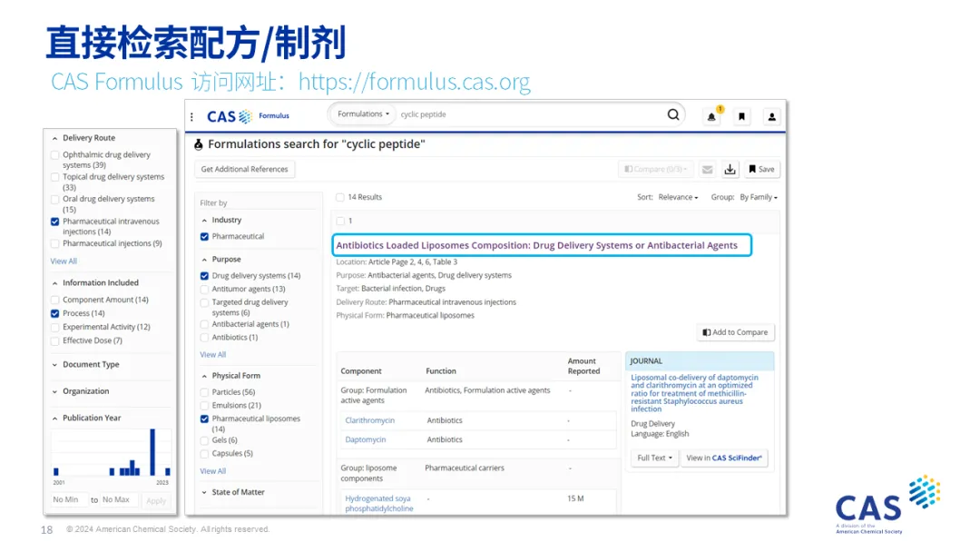The height and width of the screenshot is (552, 980).
Task: Collapse the Delivery Route section
Action: coord(55,138)
